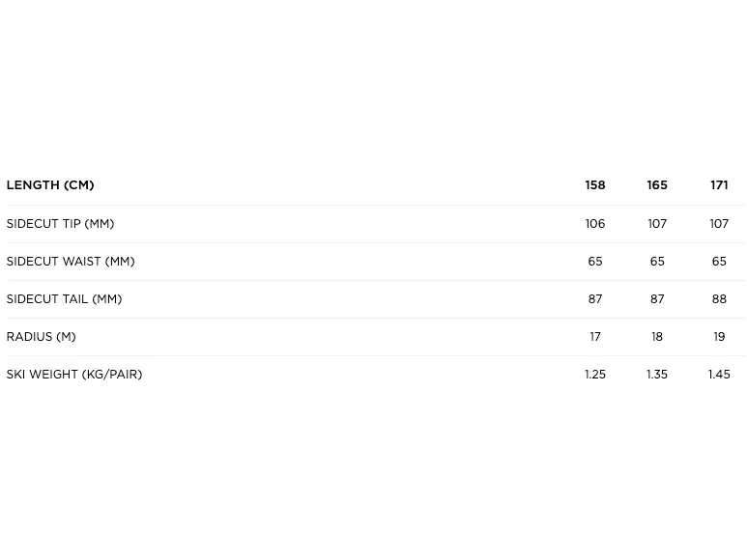Select sidecut tip value for 165 length
This screenshot has width=747, height=560.
point(657,224)
